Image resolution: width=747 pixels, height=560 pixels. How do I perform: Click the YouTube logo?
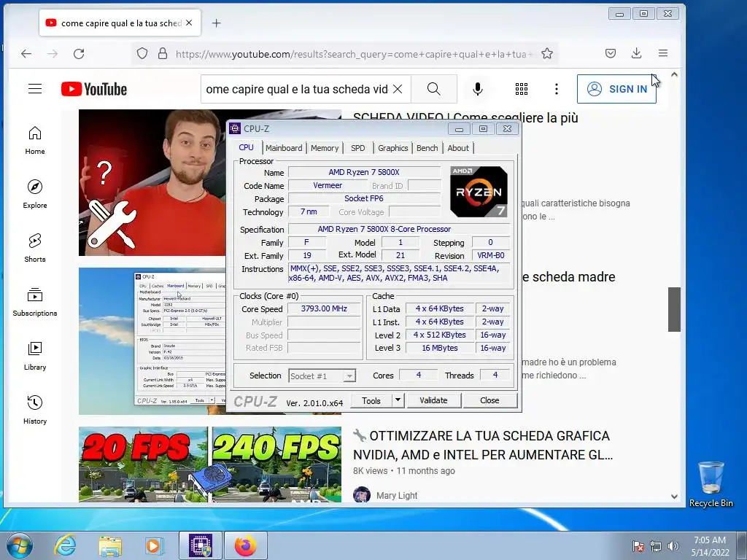[x=94, y=89]
